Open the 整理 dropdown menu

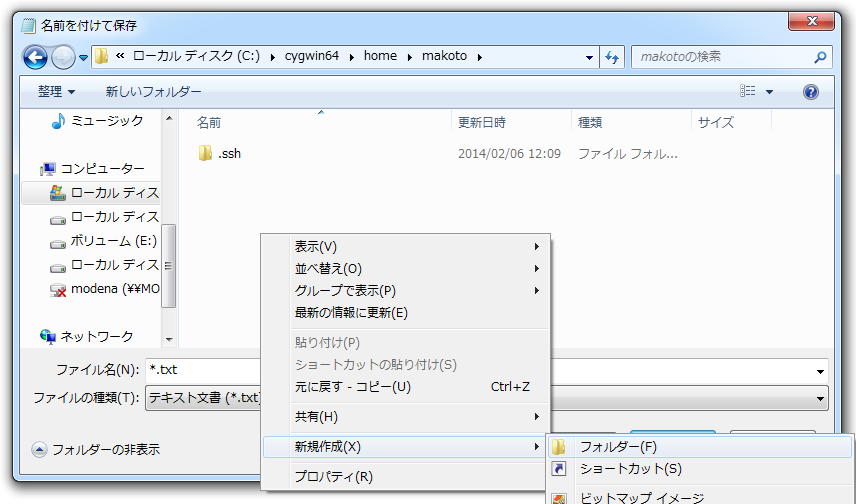pos(57,92)
